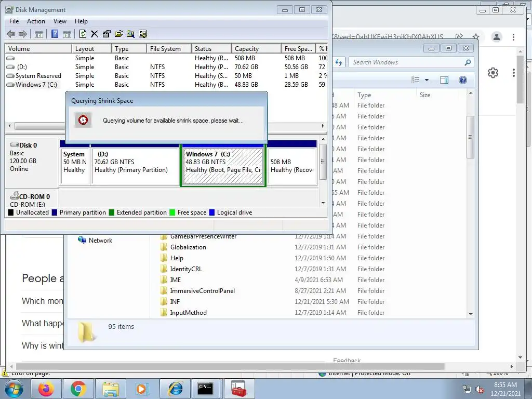Open the Action menu in Disk Management
The width and height of the screenshot is (532, 399).
36,21
